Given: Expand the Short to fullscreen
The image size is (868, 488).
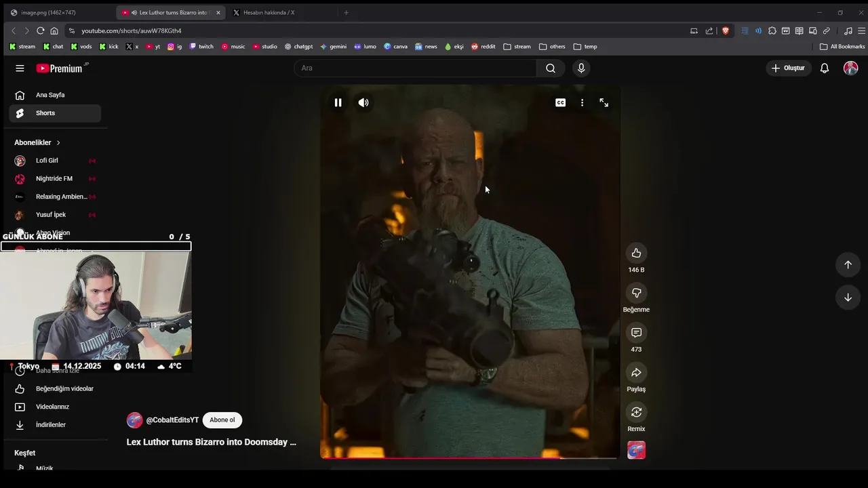Looking at the screenshot, I should click(604, 102).
